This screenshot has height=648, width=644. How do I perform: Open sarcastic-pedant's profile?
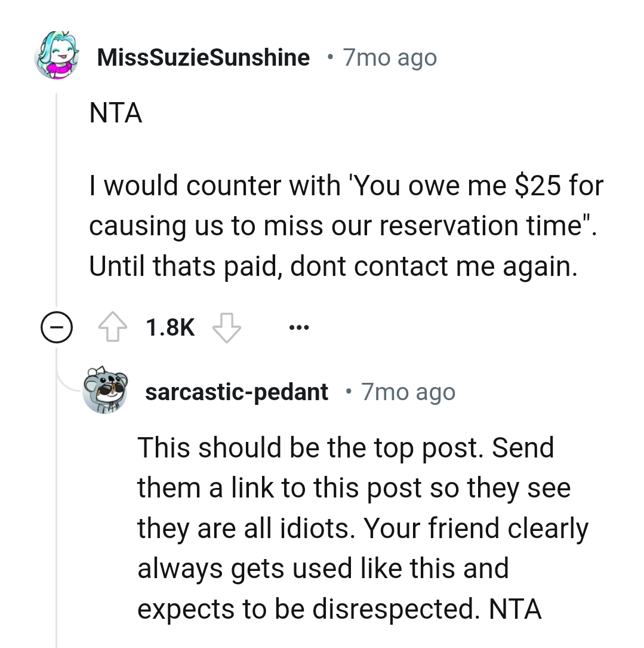(236, 391)
